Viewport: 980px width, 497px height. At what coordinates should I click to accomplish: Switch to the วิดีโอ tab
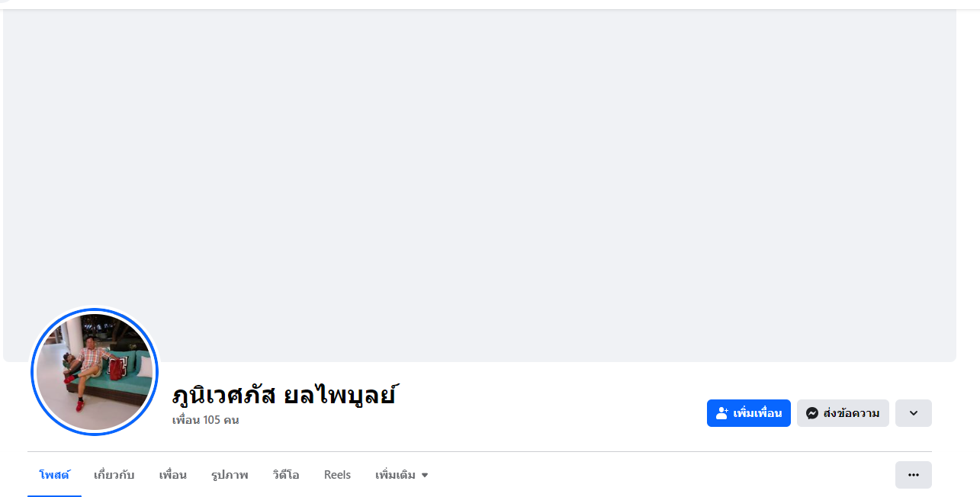286,475
